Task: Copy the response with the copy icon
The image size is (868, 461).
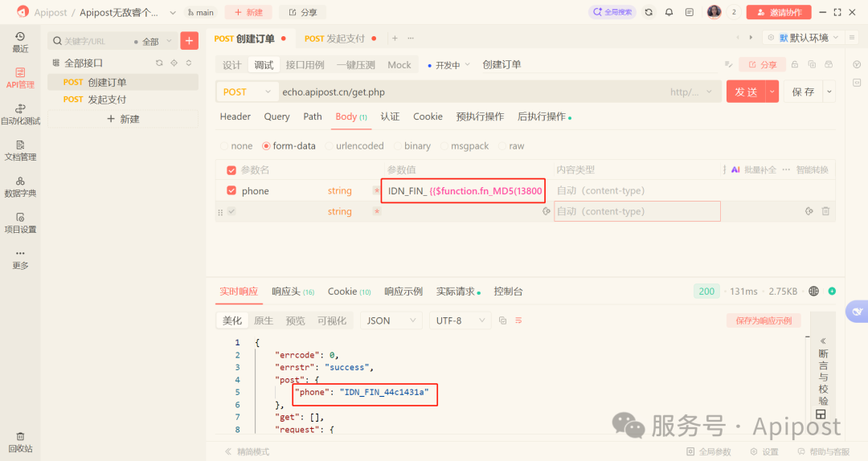Action: click(x=502, y=320)
